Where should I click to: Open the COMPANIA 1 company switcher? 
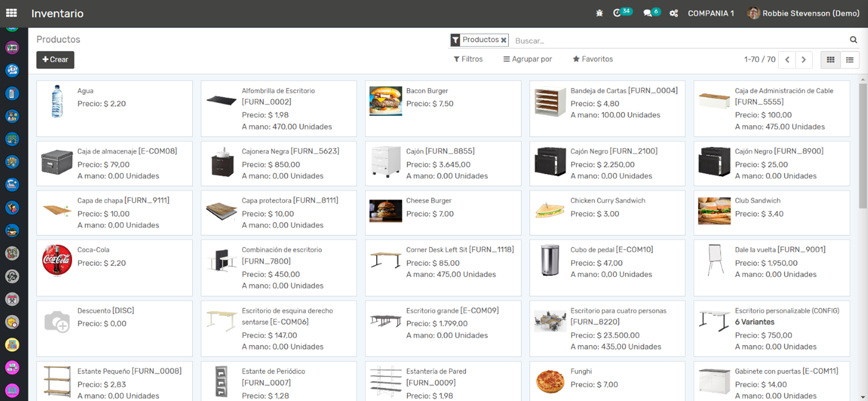coord(711,13)
